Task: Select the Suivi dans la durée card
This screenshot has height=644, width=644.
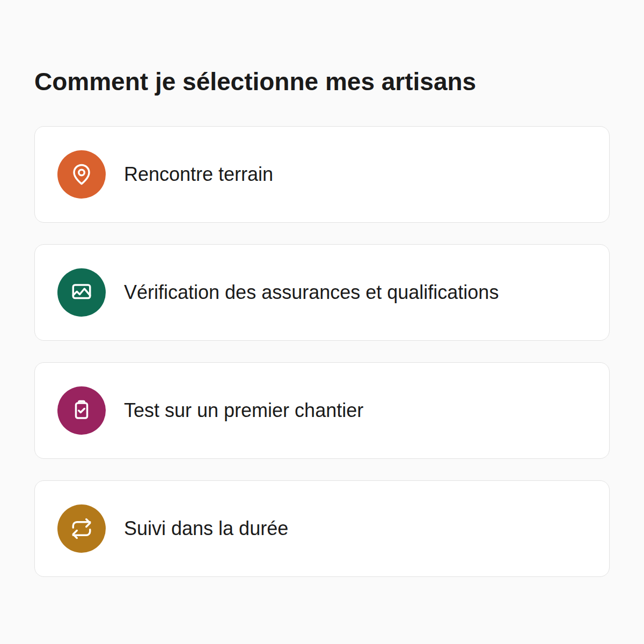Action: (322, 529)
